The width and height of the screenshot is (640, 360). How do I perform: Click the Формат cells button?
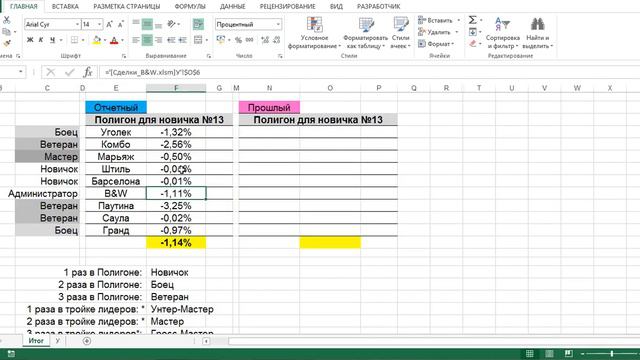coord(435,44)
